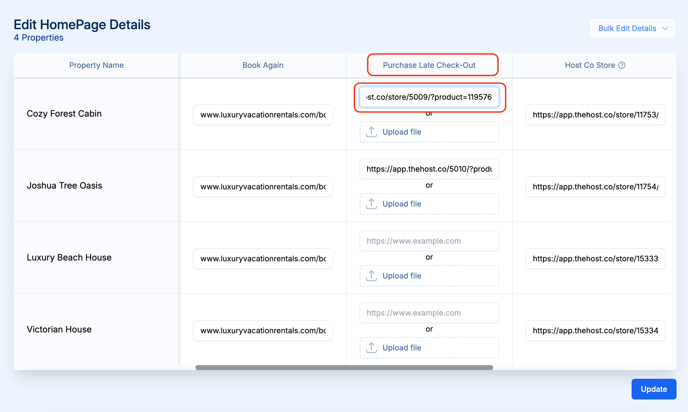Click upload icon for Cozy Forest Cabin
This screenshot has height=412, width=688.
point(372,132)
